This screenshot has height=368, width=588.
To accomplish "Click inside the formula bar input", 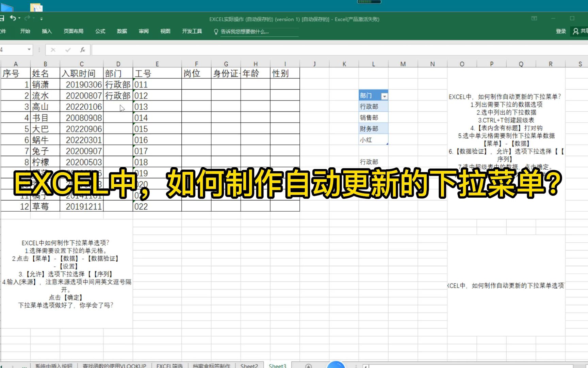I will tap(340, 50).
